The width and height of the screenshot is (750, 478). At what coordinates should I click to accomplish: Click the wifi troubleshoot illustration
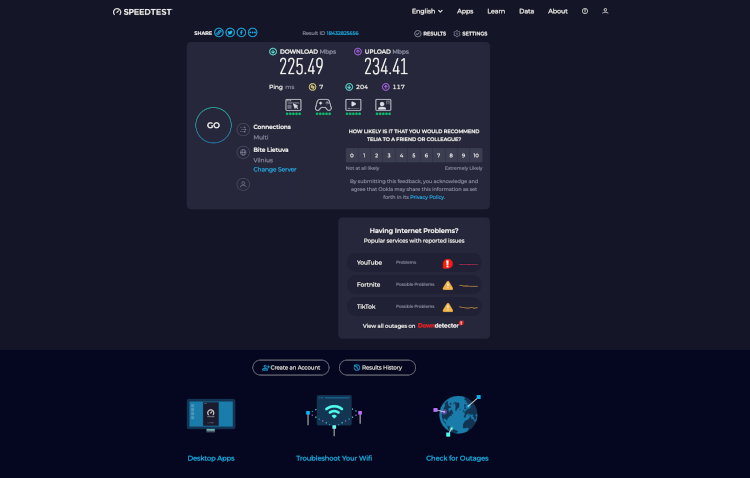(334, 415)
